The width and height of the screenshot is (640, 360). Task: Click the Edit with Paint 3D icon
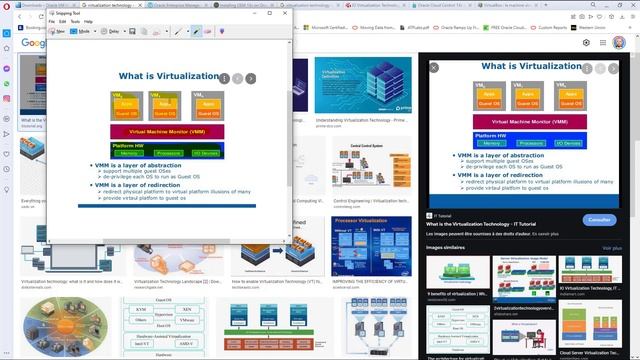pos(222,31)
